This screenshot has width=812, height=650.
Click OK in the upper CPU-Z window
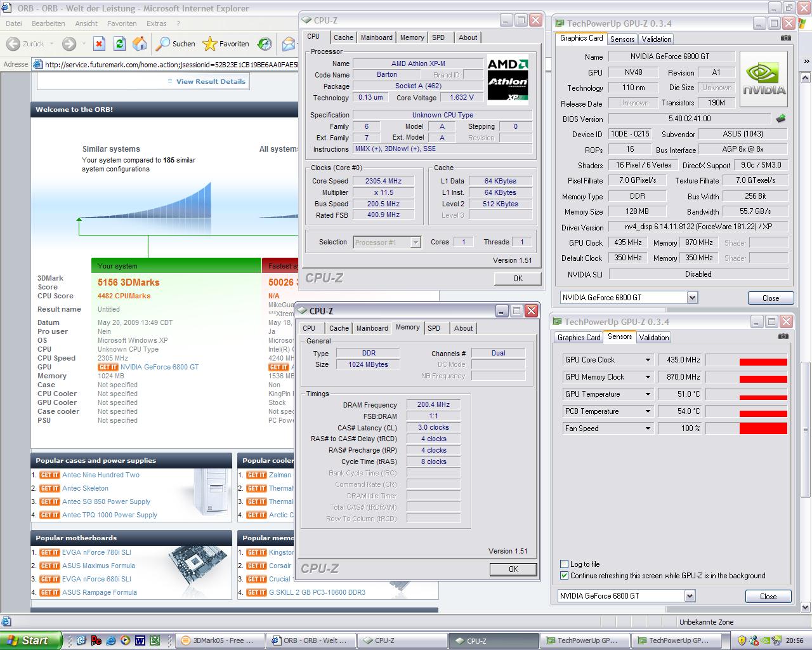(x=518, y=279)
